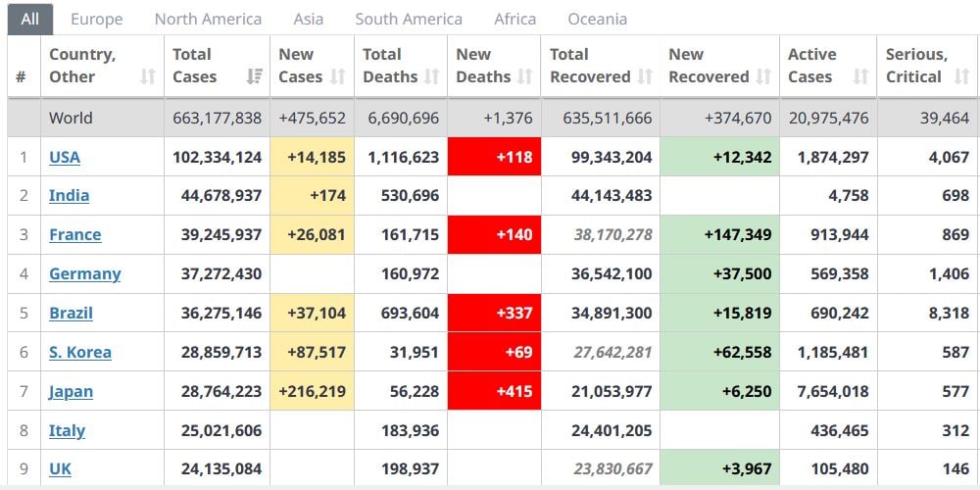Click the Total Recovered sort arrows

point(645,76)
